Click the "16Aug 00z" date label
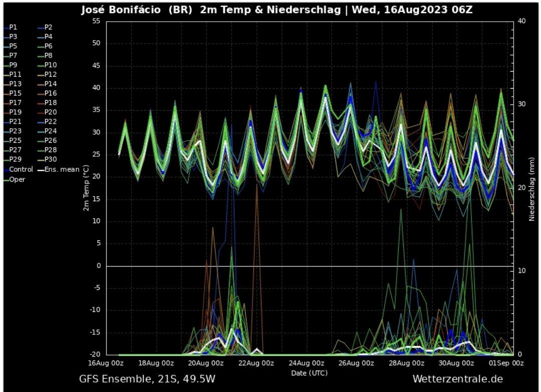The height and width of the screenshot is (392, 541). [106, 363]
